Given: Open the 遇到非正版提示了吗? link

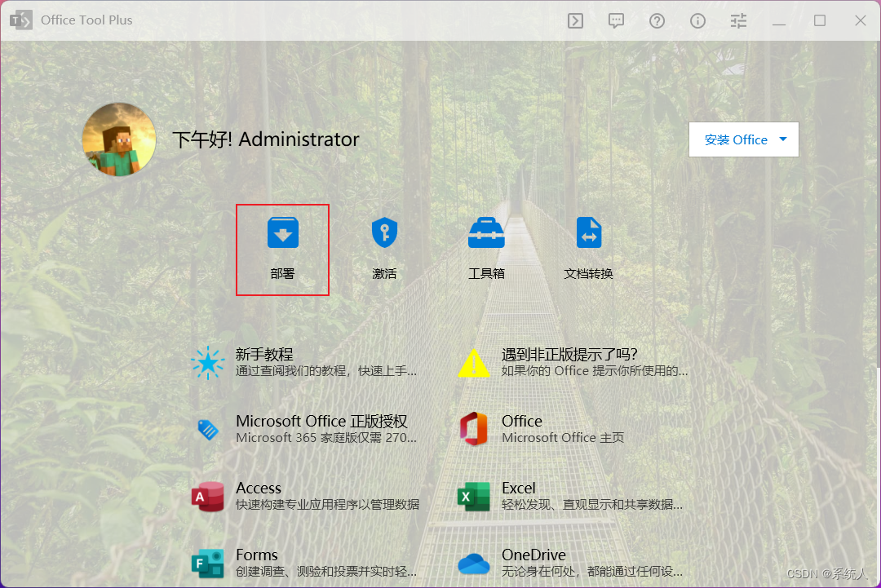Looking at the screenshot, I should 569,355.
